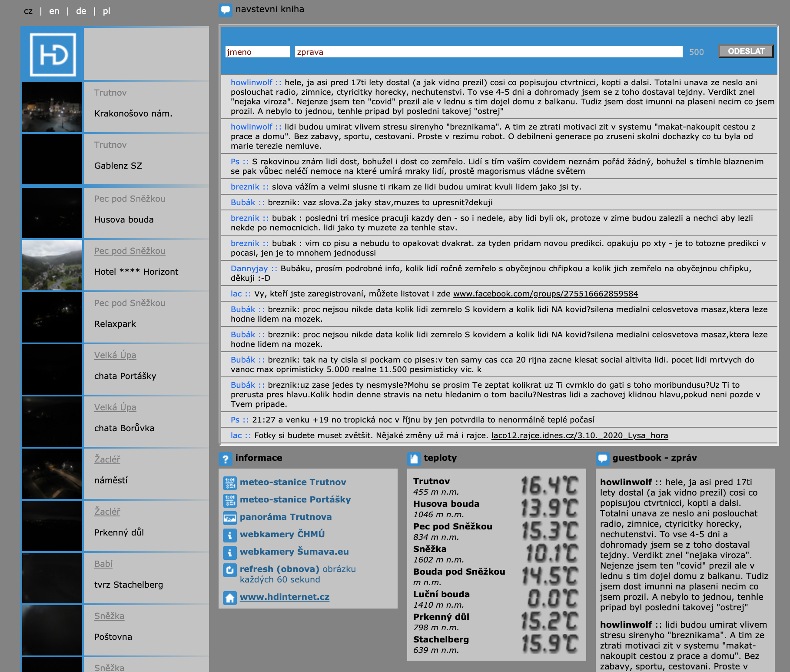Open the meteo-stanice Portášky link

pos(295,500)
